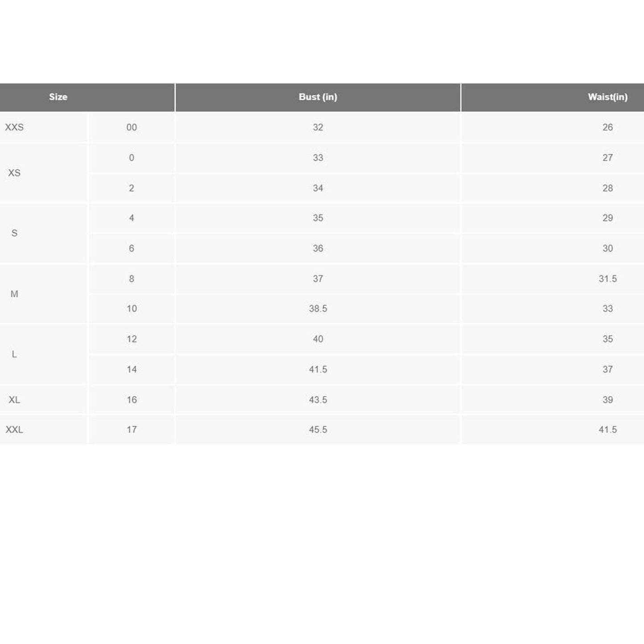The height and width of the screenshot is (644, 644).
Task: Click the waist value 39
Action: (607, 400)
